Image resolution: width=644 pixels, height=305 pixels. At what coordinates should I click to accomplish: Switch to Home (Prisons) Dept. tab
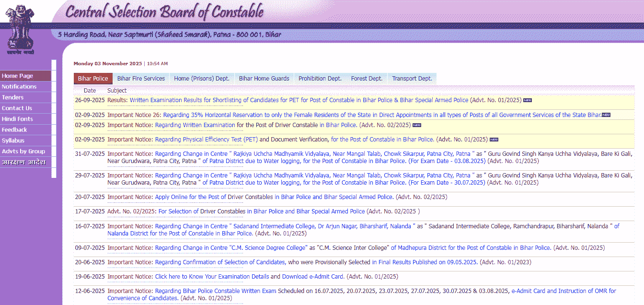pos(202,79)
